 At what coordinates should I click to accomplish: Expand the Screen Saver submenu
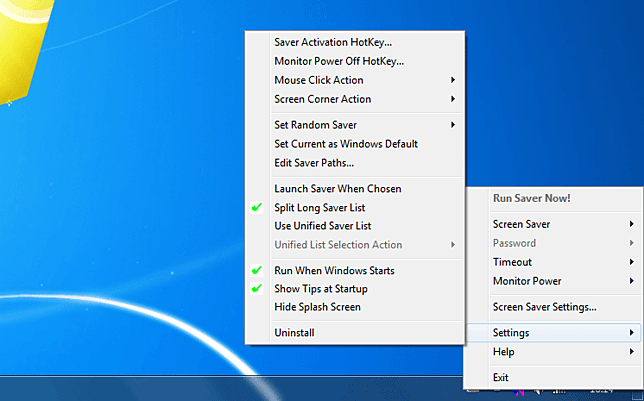tap(554, 224)
